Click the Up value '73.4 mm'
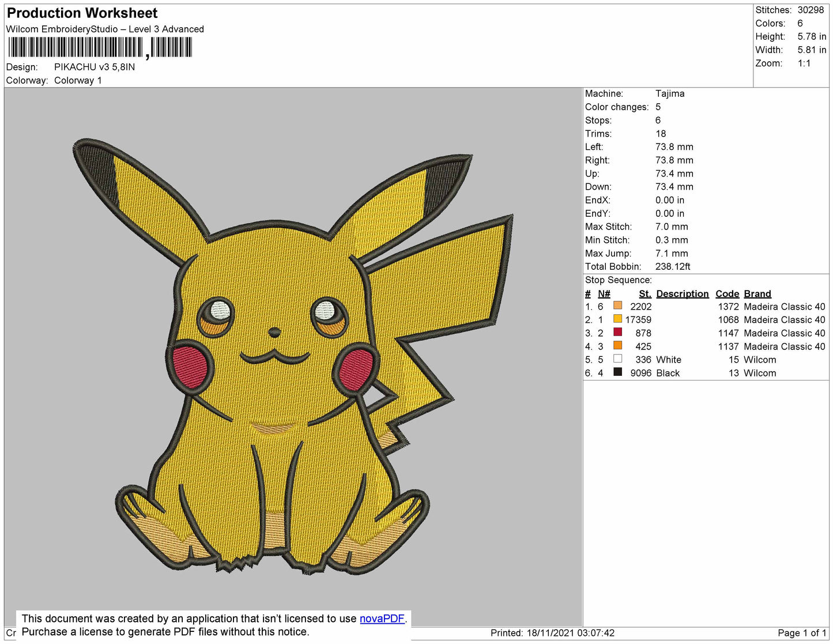 tap(674, 174)
